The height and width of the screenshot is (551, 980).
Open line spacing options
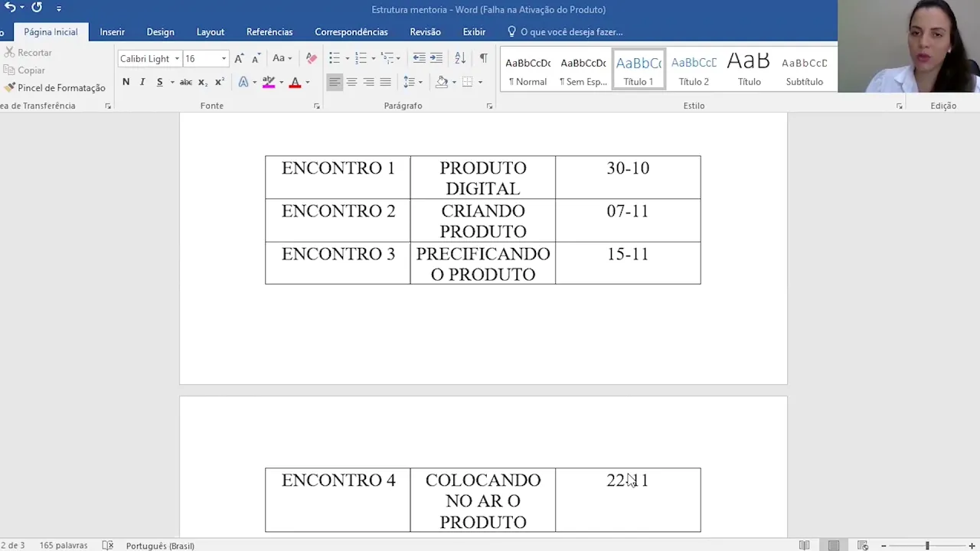[413, 82]
